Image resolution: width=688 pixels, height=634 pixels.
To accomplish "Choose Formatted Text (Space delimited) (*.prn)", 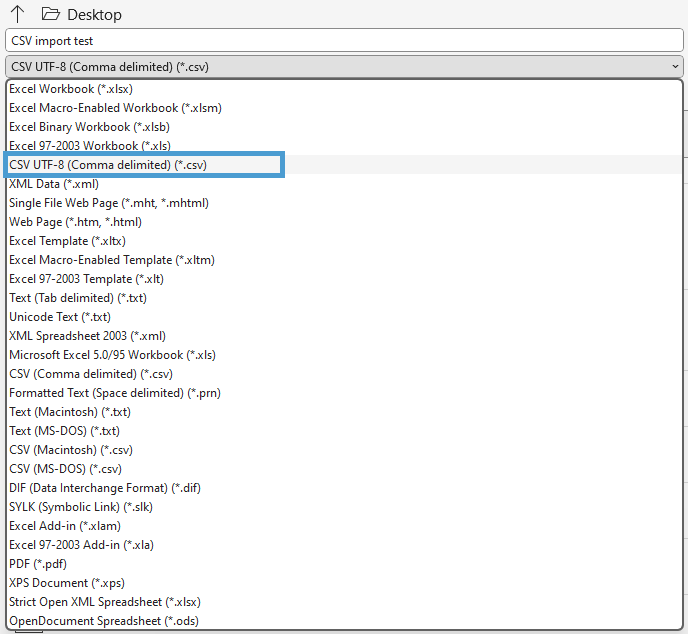I will (344, 393).
